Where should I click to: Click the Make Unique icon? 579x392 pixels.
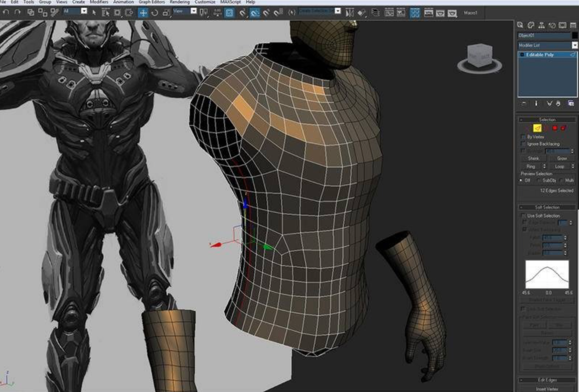coord(549,103)
